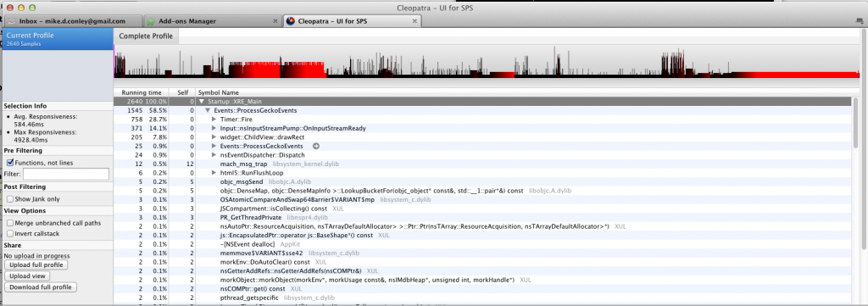
Task: Click the Self column header
Action: click(182, 92)
